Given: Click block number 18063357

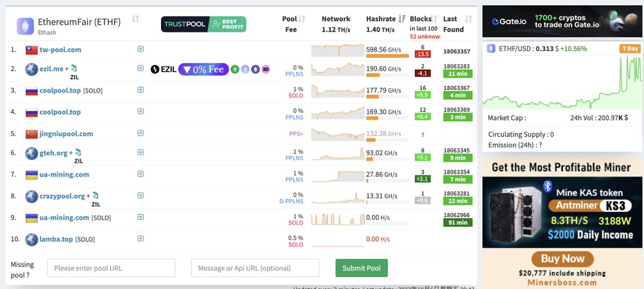Looking at the screenshot, I should pyautogui.click(x=457, y=52).
